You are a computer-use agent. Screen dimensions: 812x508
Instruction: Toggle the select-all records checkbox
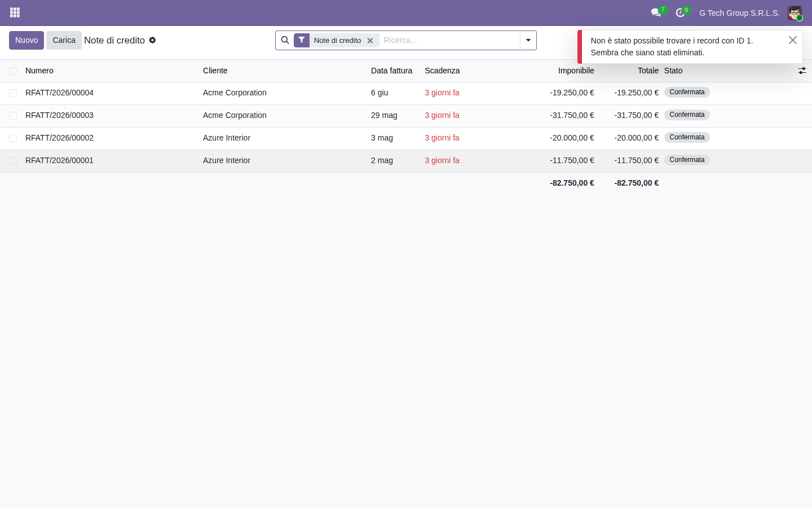13,71
